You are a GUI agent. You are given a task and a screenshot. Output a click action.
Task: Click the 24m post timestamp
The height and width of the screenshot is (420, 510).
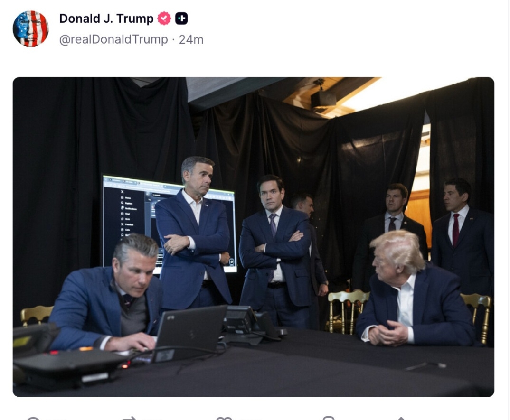191,40
